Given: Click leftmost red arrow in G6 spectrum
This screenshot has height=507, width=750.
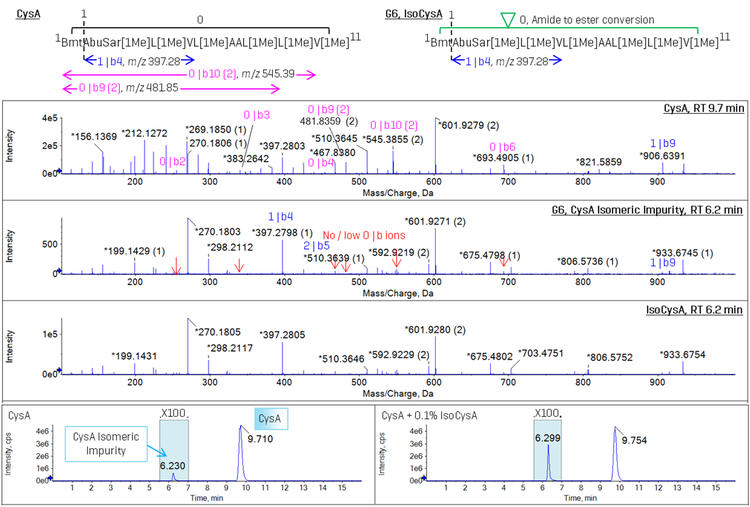Looking at the screenshot, I should [176, 265].
